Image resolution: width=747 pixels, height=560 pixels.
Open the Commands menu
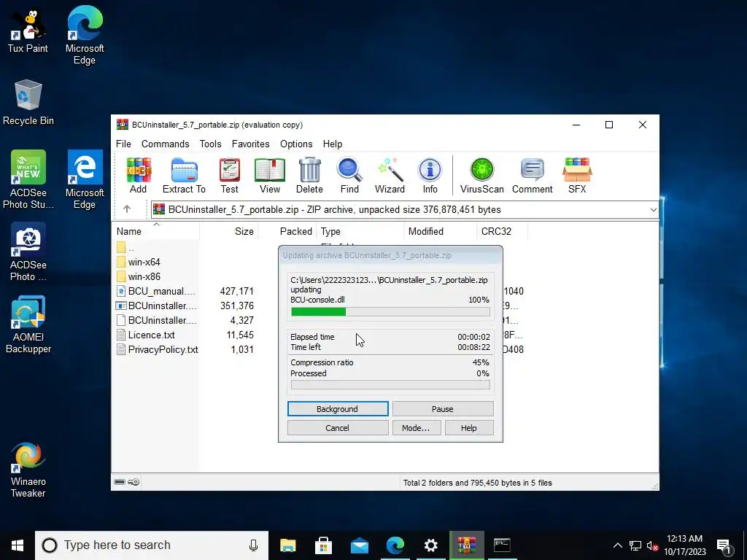click(x=166, y=144)
